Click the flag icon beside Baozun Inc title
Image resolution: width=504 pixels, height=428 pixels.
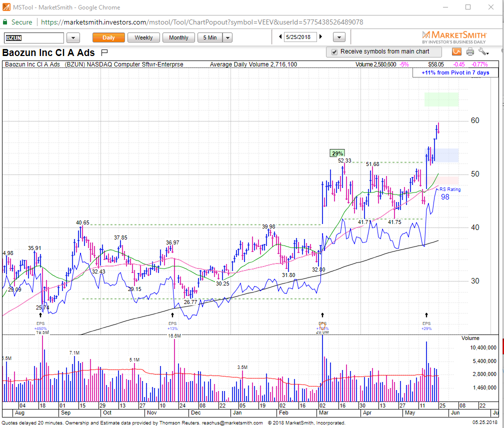104,52
